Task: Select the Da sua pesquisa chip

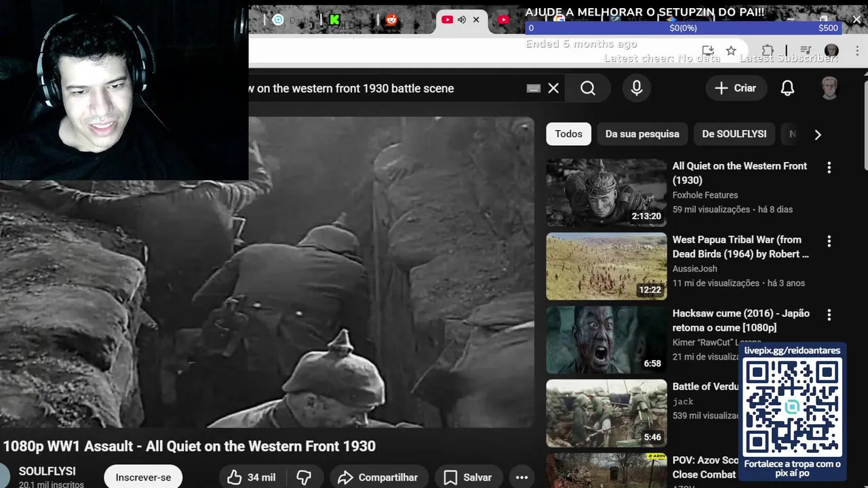Action: pos(642,134)
